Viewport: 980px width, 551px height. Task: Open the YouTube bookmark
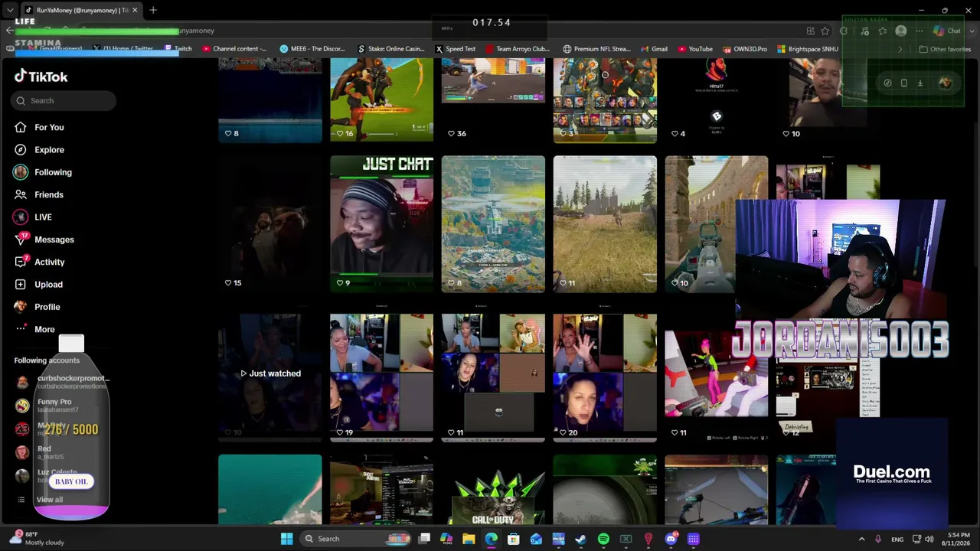point(695,49)
